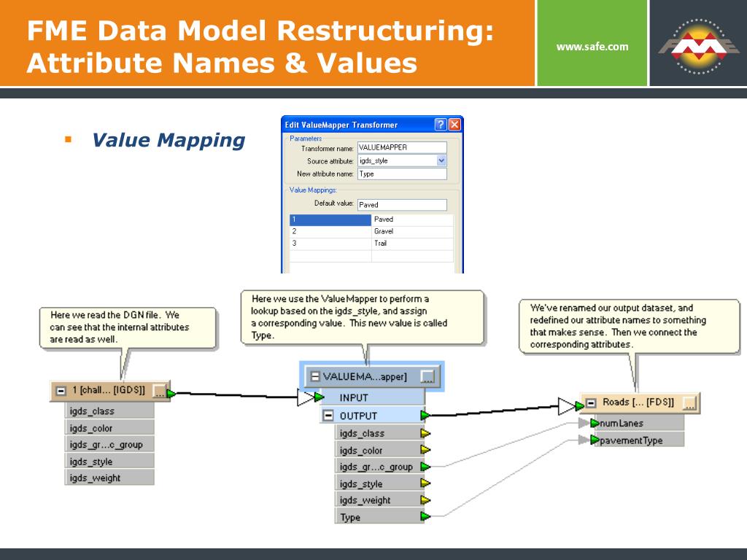Click the VALUEMAPPER INPUT port arrow
Image resolution: width=747 pixels, height=560 pixels.
[x=319, y=397]
